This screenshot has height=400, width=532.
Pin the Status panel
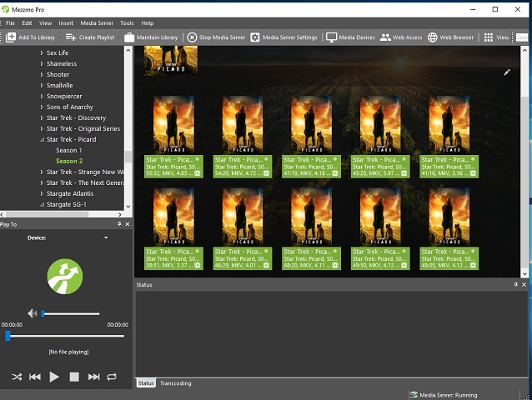click(515, 285)
